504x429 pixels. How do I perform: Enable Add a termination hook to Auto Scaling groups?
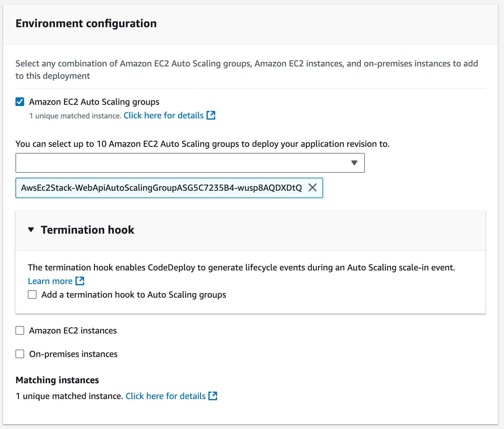click(32, 295)
